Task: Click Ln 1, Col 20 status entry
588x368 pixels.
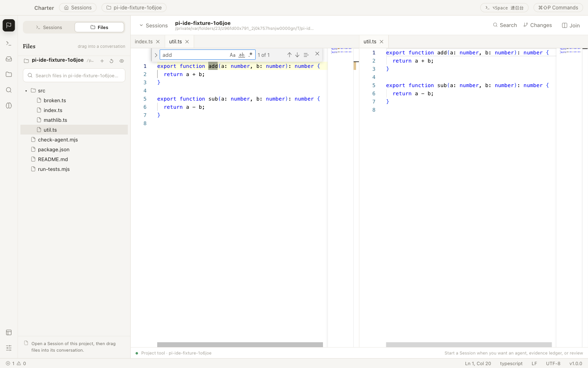Action: (x=478, y=364)
